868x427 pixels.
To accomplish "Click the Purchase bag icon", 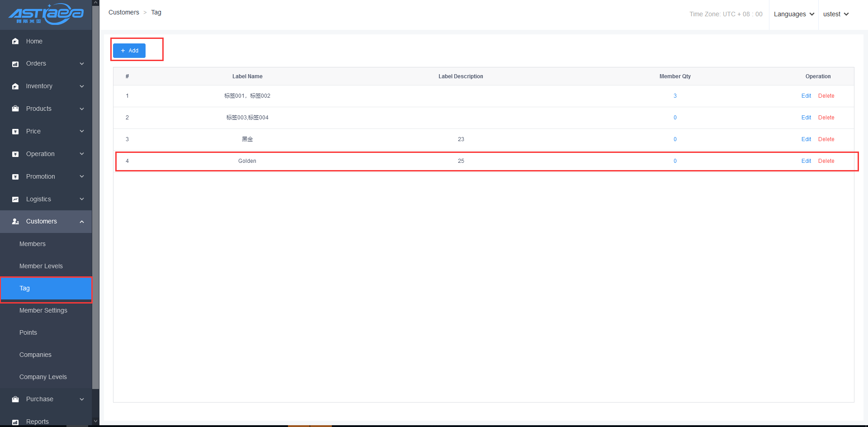I will point(15,399).
